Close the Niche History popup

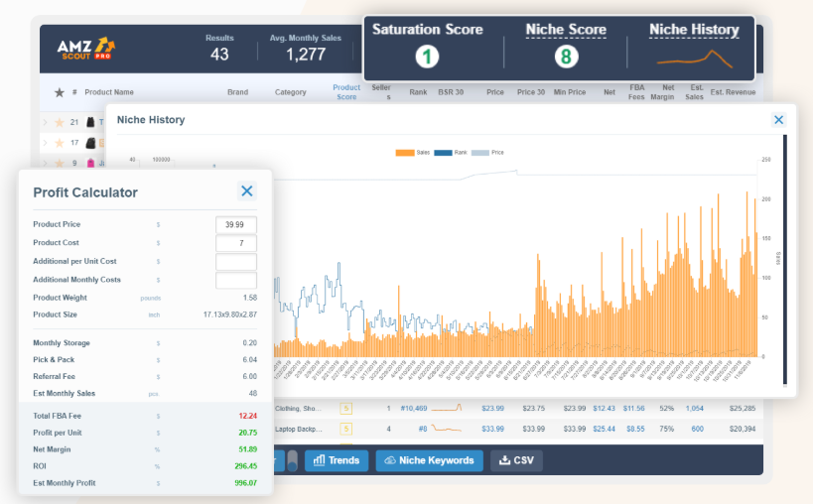coord(778,120)
